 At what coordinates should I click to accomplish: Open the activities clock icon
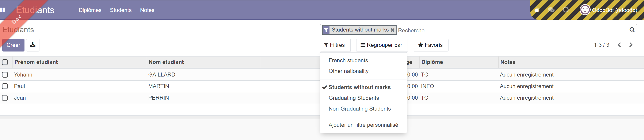tap(565, 10)
